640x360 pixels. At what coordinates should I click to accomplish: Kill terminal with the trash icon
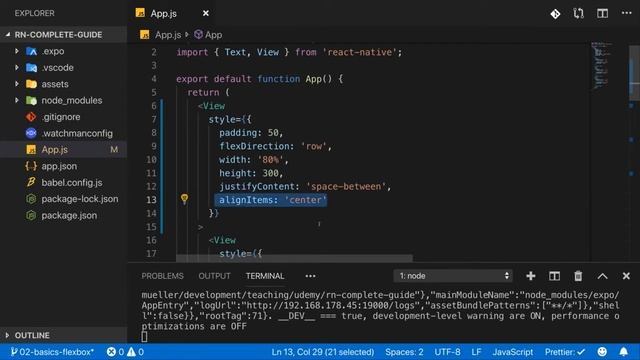578,276
